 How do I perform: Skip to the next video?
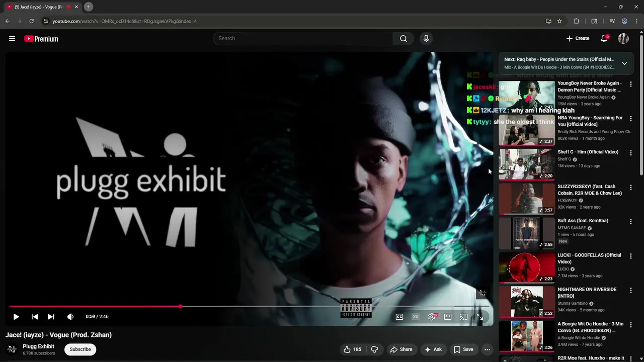51,317
